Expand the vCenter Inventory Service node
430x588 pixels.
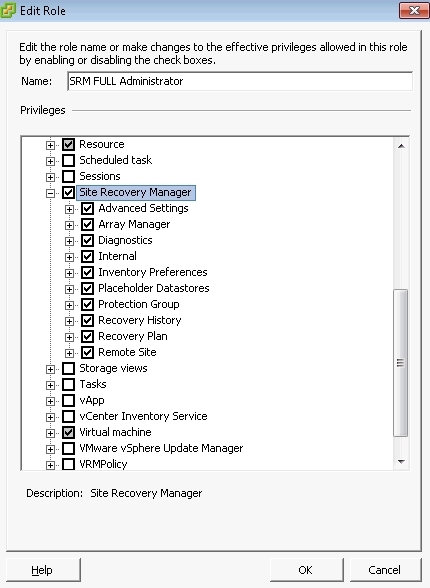tap(50, 417)
